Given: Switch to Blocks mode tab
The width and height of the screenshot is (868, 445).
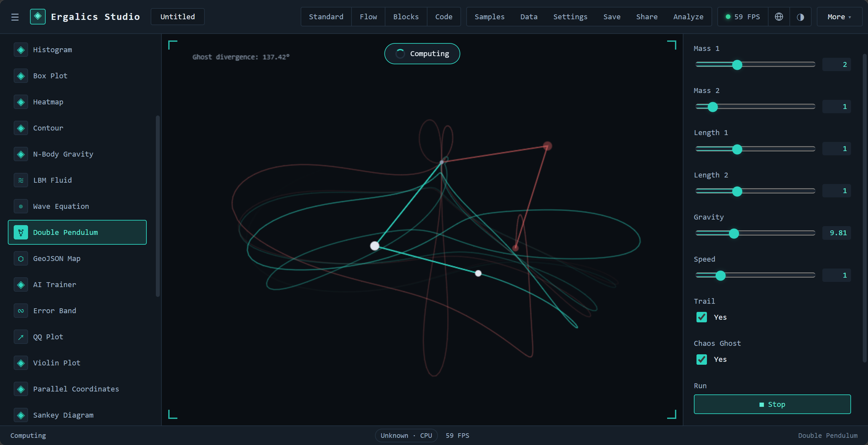Looking at the screenshot, I should coord(406,17).
